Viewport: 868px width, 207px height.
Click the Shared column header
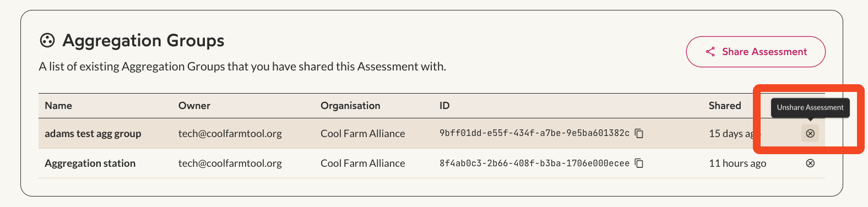(x=725, y=106)
